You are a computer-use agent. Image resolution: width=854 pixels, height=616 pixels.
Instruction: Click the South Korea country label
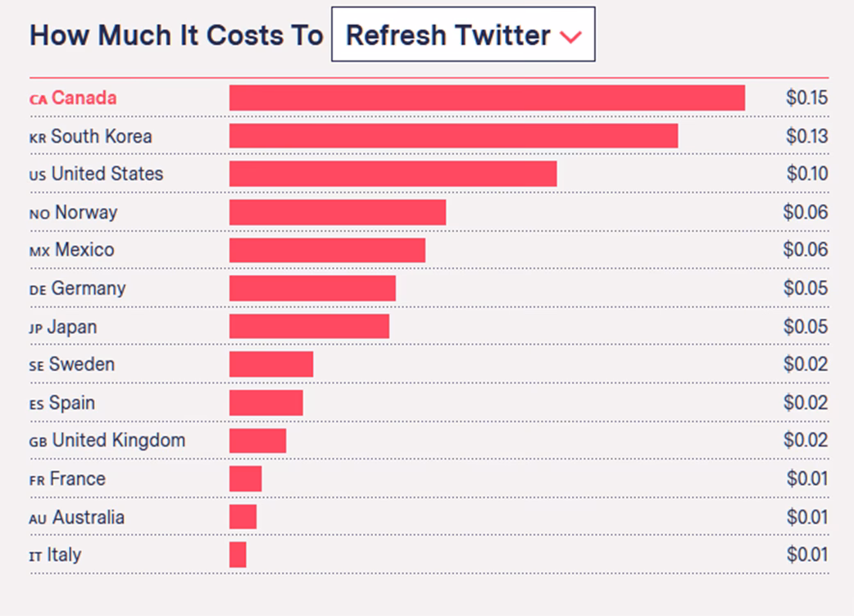[90, 136]
